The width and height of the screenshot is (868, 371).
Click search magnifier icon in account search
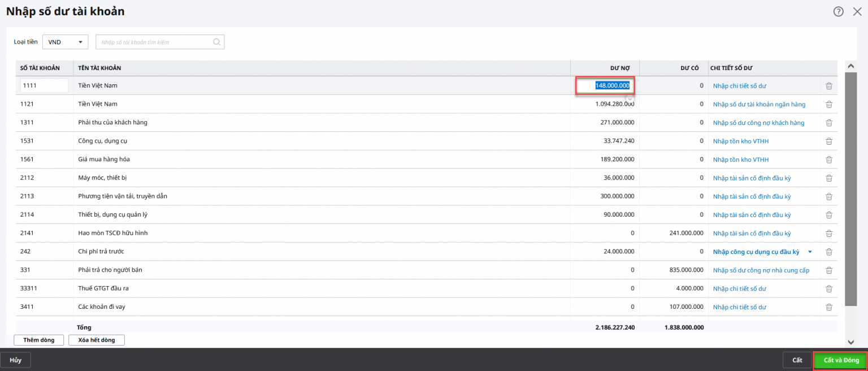click(x=216, y=42)
